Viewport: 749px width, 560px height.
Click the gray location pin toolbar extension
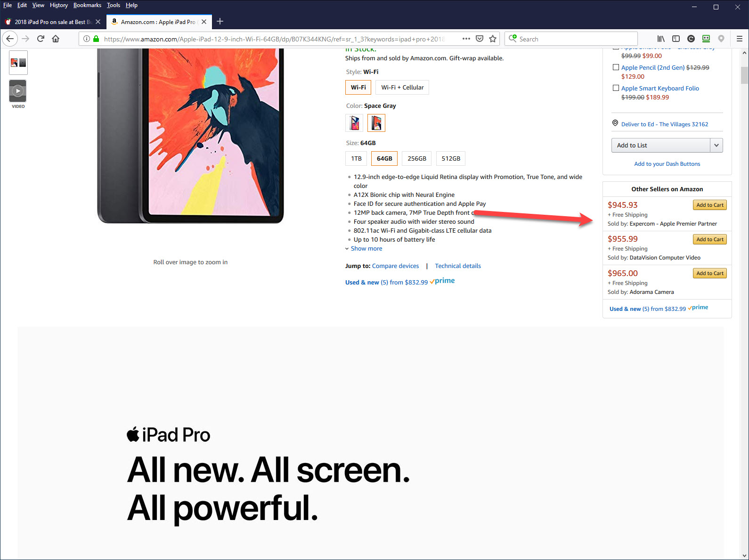(721, 39)
